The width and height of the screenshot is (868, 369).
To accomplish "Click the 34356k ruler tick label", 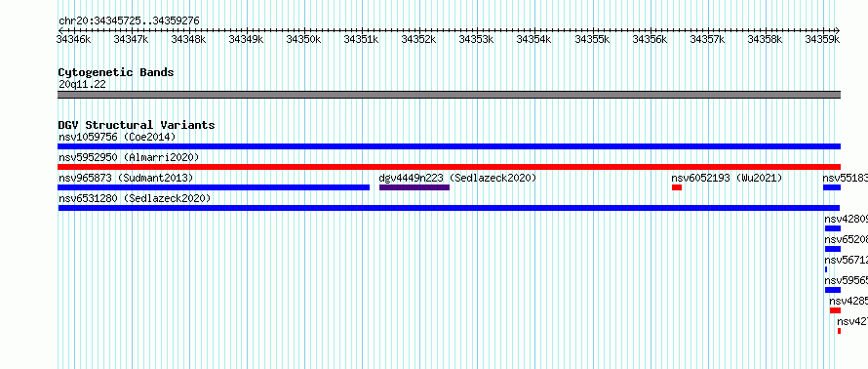I will click(650, 39).
